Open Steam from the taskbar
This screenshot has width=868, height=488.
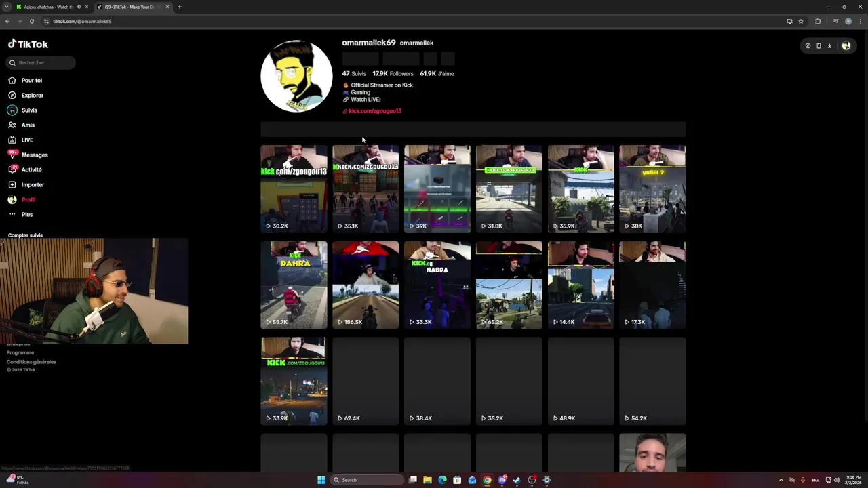tap(517, 480)
